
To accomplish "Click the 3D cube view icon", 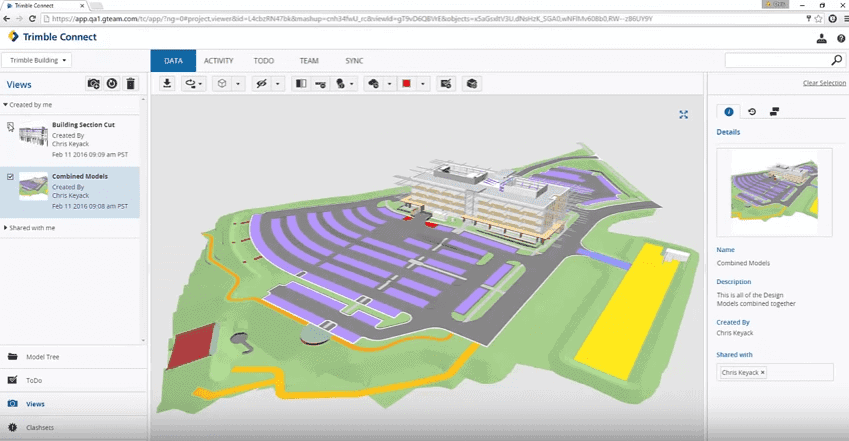I will coord(222,83).
